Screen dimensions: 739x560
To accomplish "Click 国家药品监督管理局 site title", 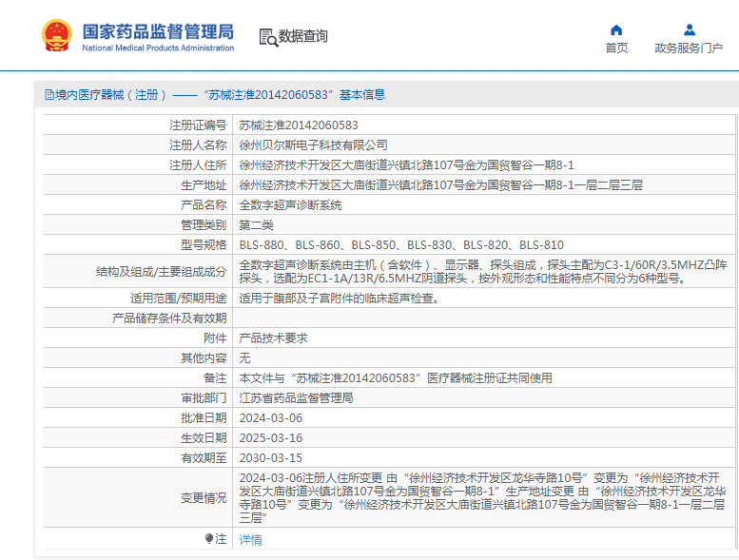I will point(158,31).
